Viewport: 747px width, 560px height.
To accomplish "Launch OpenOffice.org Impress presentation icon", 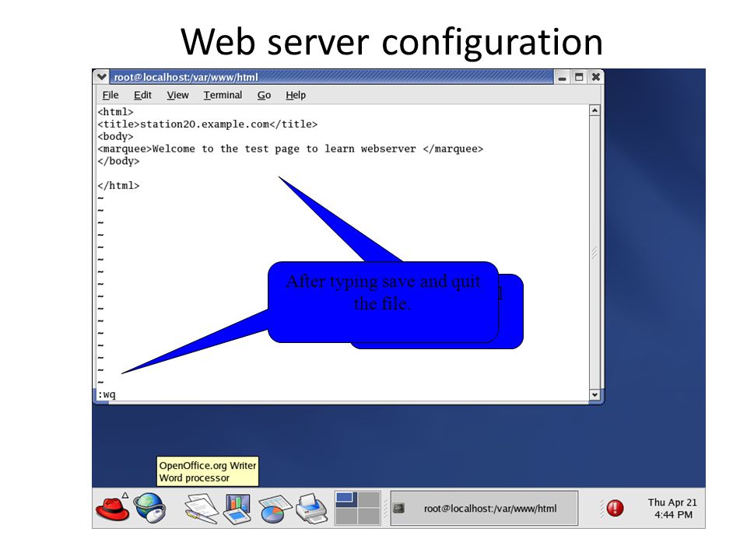I will click(237, 509).
